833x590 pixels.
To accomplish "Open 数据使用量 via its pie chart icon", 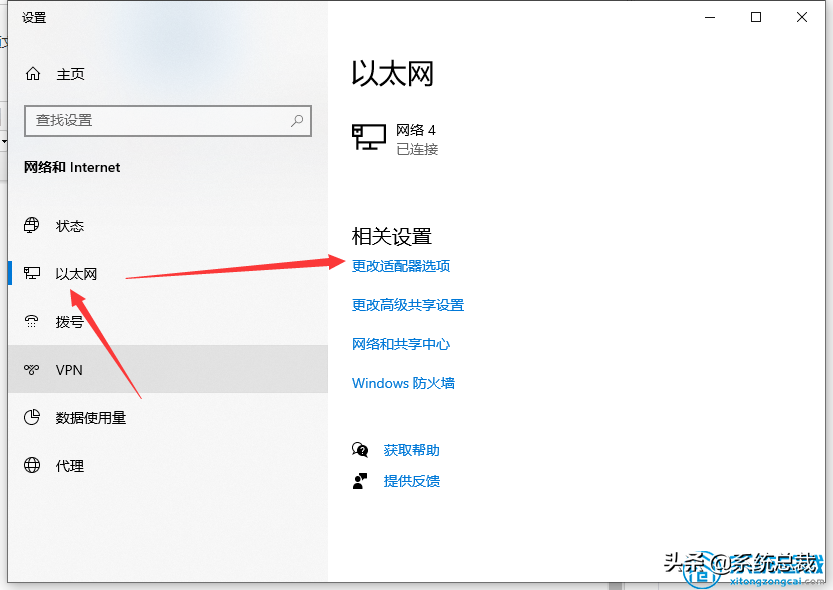I will click(31, 418).
